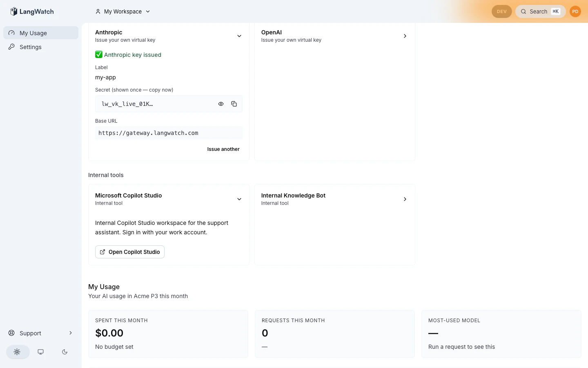Click the Base URL gateway.langwatch.com
Viewport: 588px width, 368px height.
(169, 133)
